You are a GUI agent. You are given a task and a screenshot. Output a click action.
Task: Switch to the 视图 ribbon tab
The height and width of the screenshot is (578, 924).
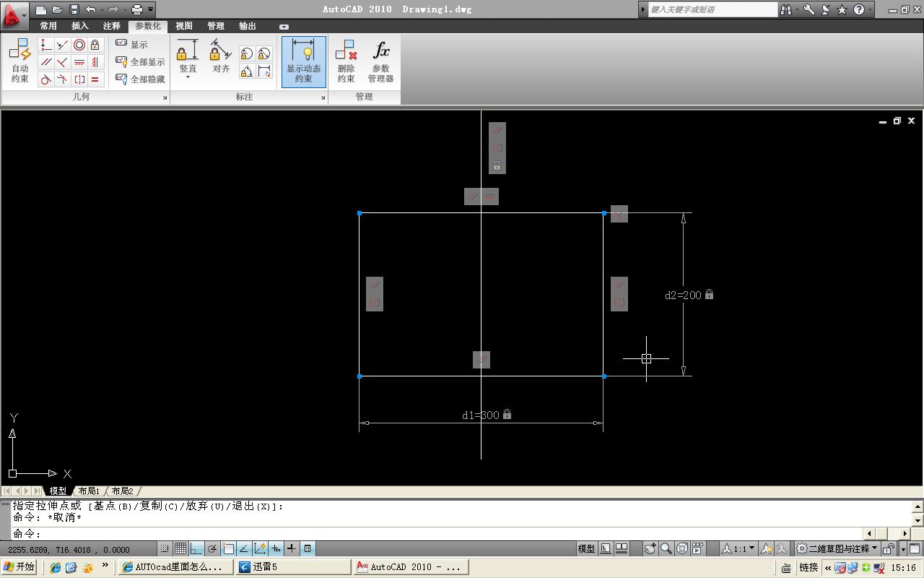[x=184, y=26]
